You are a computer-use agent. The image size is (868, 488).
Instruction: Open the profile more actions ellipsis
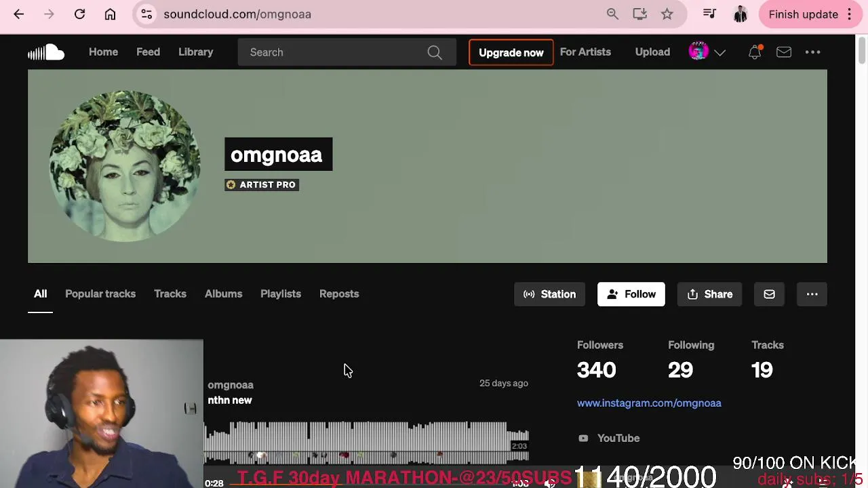[812, 294]
